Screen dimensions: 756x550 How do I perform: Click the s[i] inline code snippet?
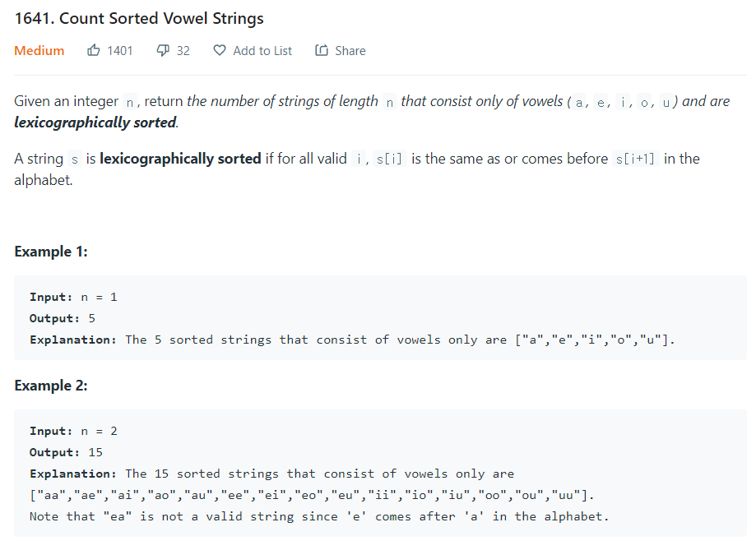tap(388, 159)
